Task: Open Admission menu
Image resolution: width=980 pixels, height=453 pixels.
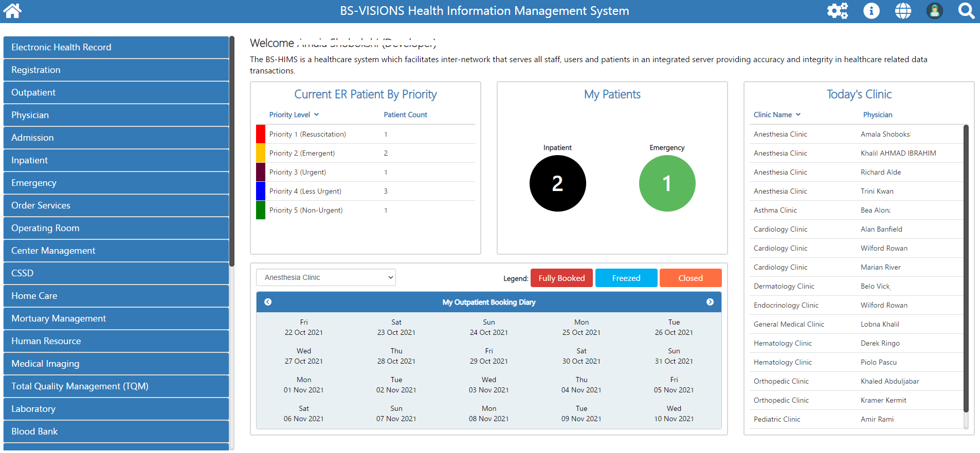Action: (x=116, y=138)
